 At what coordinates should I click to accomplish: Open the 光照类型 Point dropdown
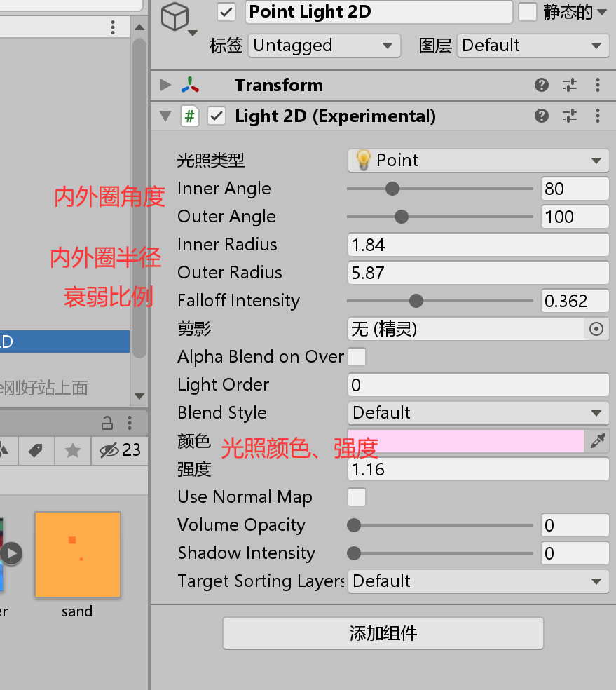click(x=478, y=160)
